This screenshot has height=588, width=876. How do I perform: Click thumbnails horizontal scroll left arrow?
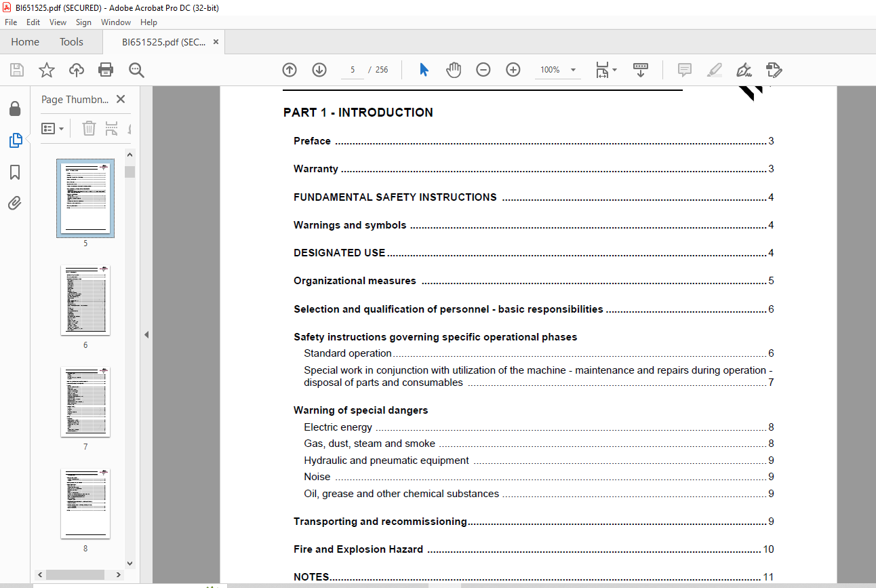tap(41, 574)
